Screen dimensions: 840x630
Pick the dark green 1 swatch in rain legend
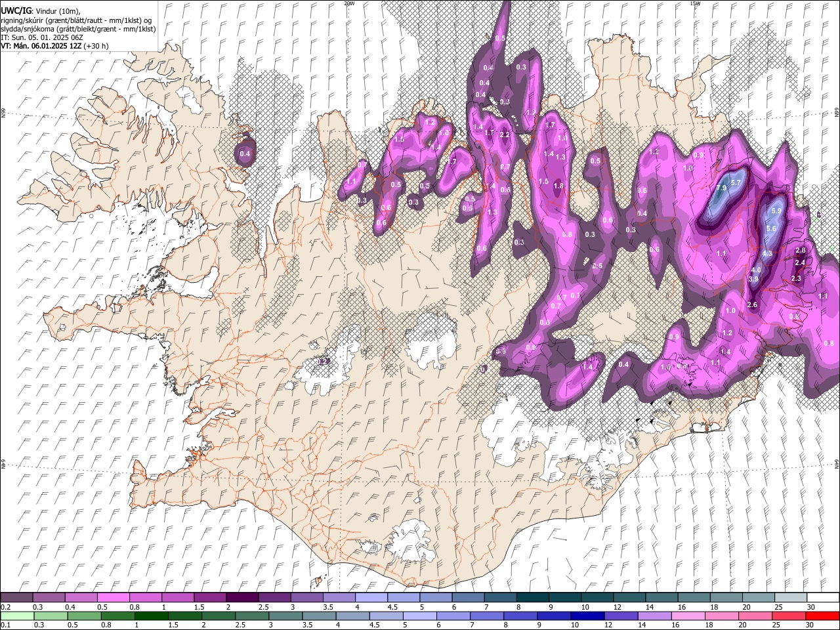click(x=152, y=616)
